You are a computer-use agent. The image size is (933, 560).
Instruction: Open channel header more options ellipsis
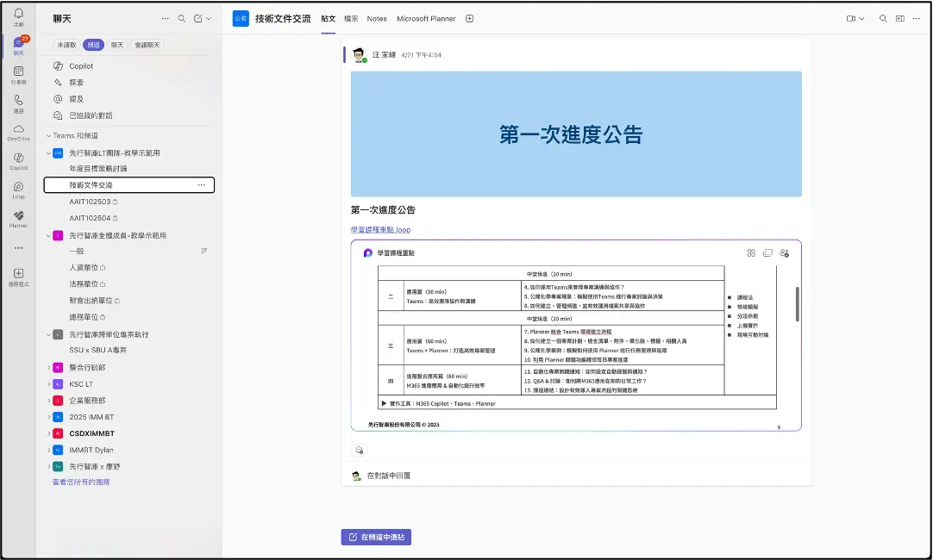(x=917, y=19)
